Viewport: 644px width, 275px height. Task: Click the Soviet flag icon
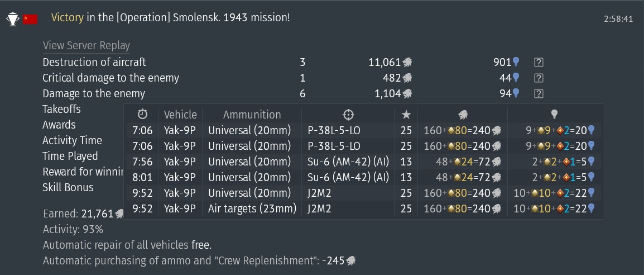tap(30, 19)
